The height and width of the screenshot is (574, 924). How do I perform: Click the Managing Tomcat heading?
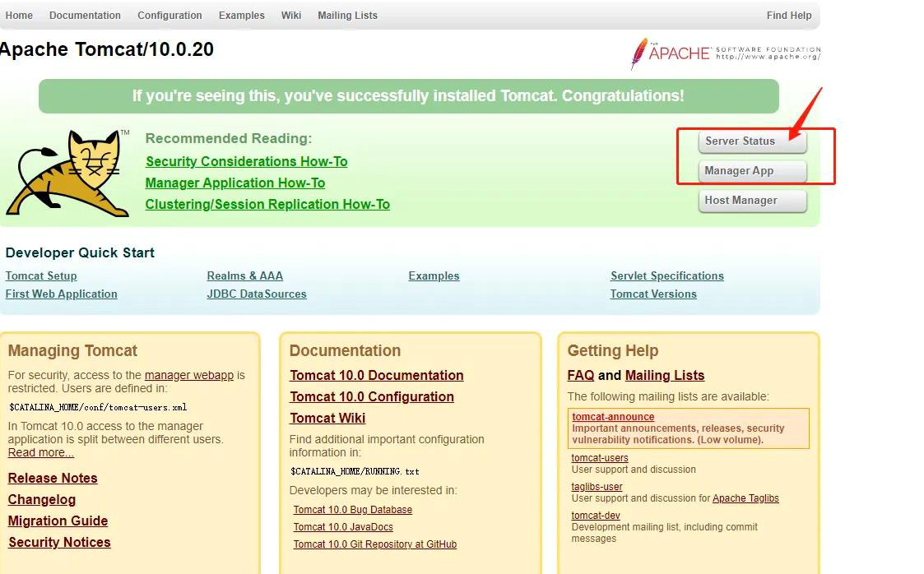pos(72,351)
